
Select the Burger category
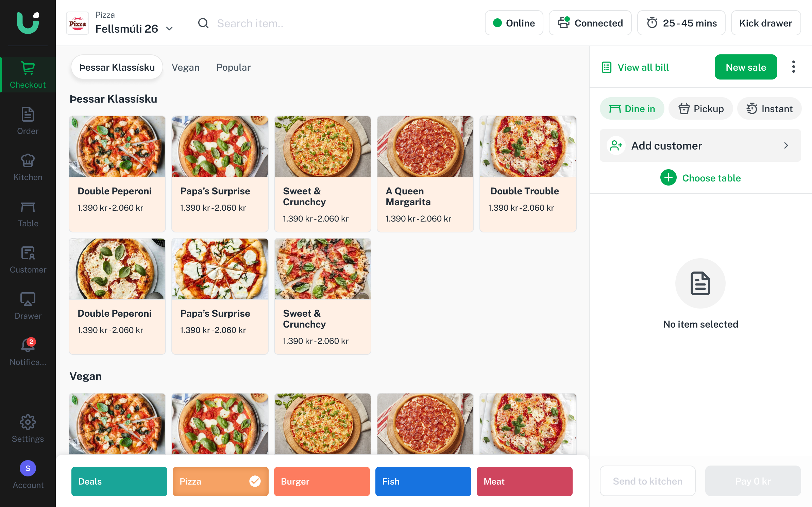[x=322, y=481]
